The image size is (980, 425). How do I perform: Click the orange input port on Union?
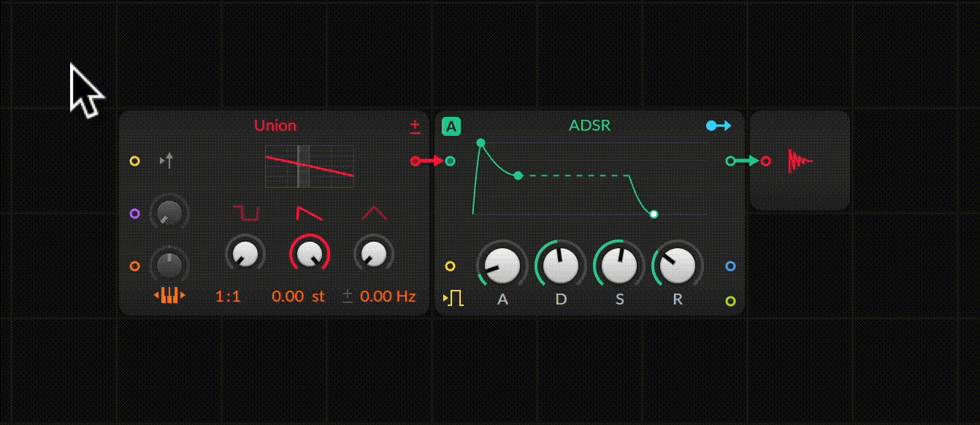tap(134, 266)
